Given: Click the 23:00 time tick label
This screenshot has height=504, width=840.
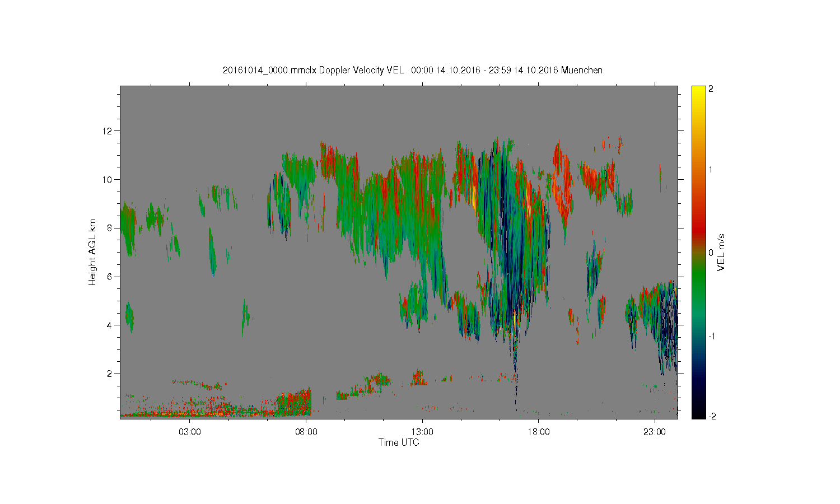Looking at the screenshot, I should (x=655, y=432).
